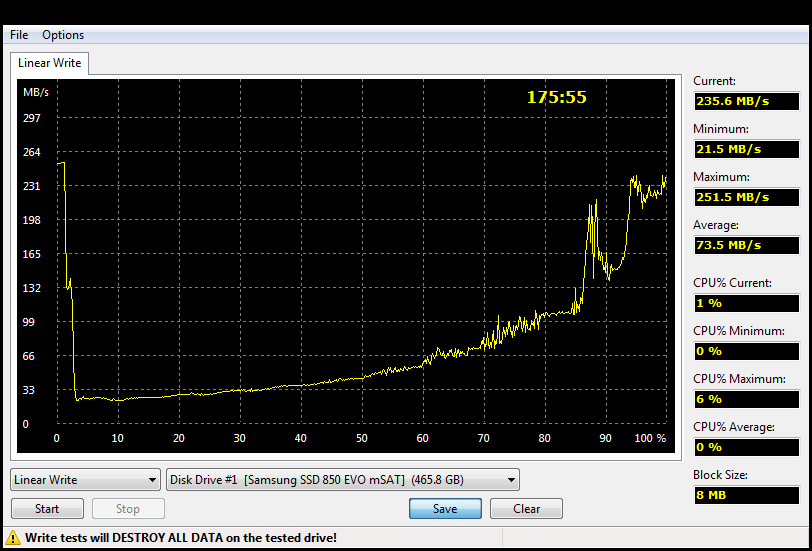Click the 'Block Size:' label
Viewport: 812px width, 551px height.
tap(720, 475)
